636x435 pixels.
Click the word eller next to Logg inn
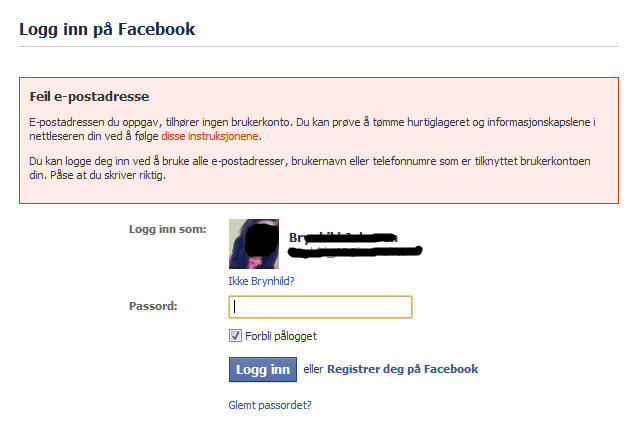[313, 369]
